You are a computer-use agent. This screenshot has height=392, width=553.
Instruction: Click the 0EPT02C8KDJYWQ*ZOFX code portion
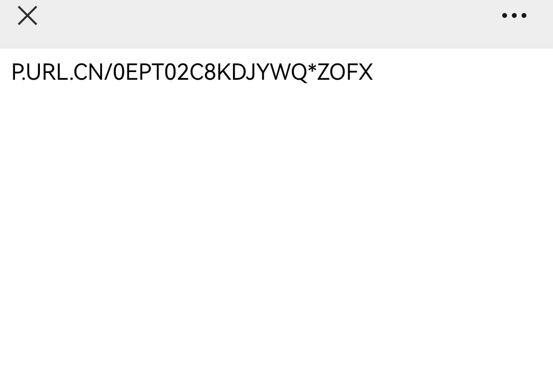pos(243,73)
